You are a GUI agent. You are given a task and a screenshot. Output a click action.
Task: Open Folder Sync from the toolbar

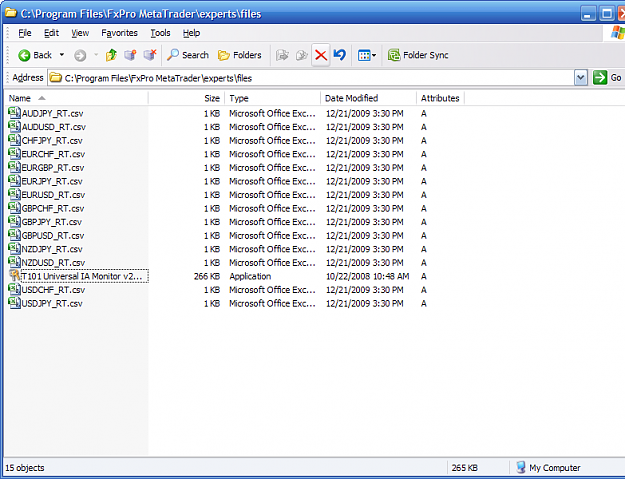click(x=418, y=55)
